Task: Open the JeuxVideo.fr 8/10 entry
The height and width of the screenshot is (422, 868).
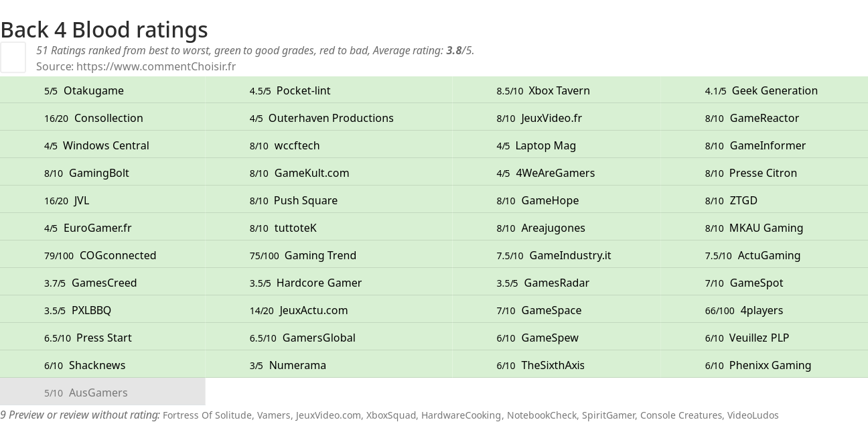Action: click(x=557, y=118)
